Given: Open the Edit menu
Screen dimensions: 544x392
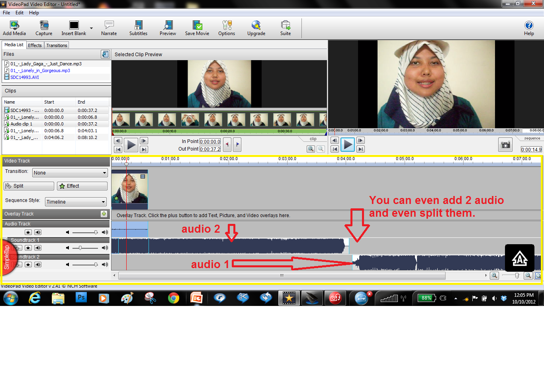Looking at the screenshot, I should coord(19,12).
